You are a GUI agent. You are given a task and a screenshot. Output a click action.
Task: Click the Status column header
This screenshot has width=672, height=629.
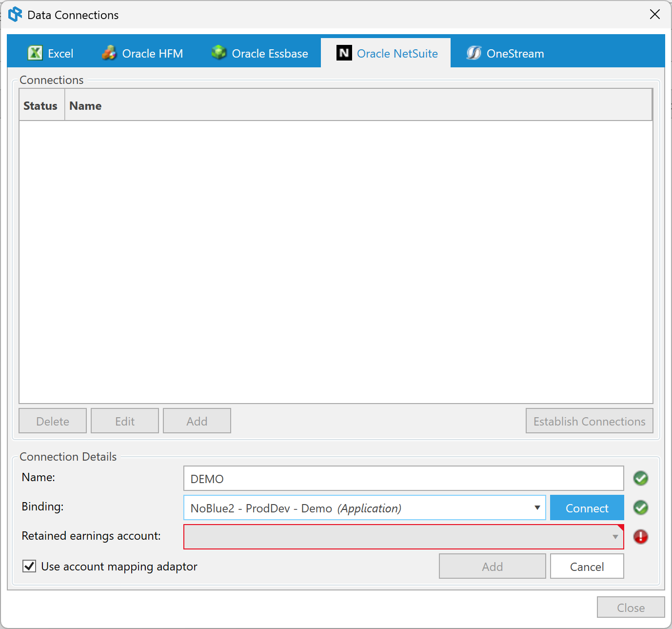[x=41, y=105]
